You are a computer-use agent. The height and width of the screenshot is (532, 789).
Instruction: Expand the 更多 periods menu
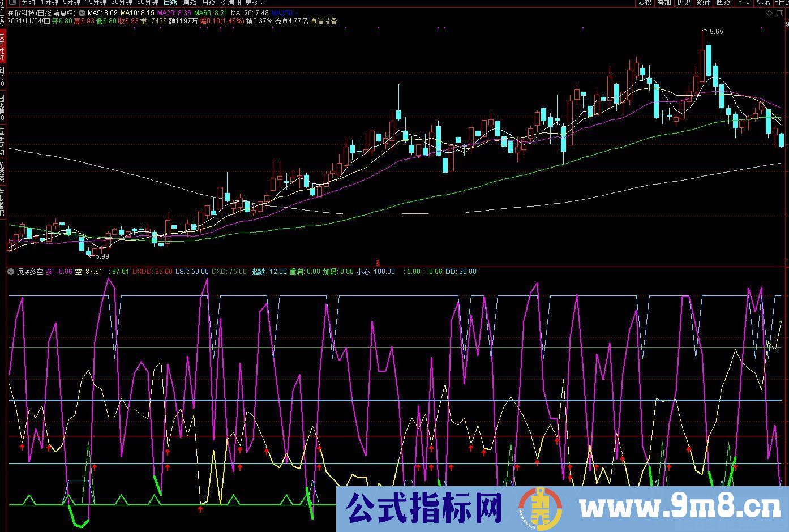point(254,2)
